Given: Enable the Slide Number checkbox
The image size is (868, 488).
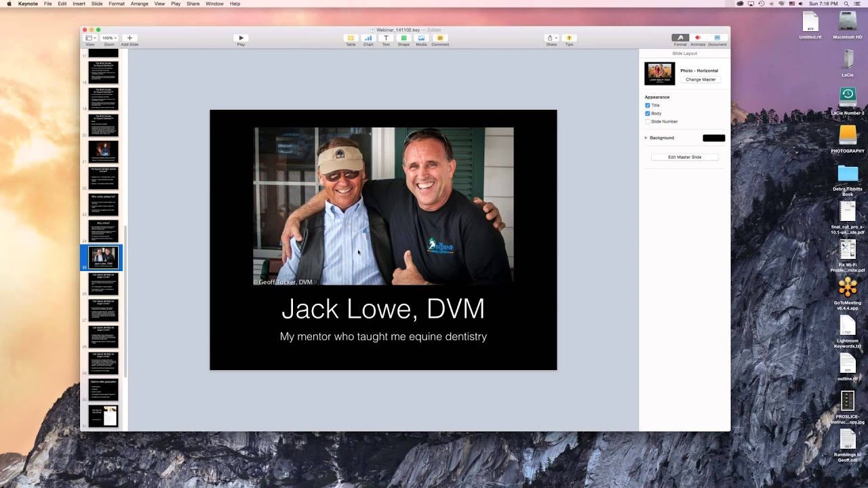Looking at the screenshot, I should pos(648,121).
